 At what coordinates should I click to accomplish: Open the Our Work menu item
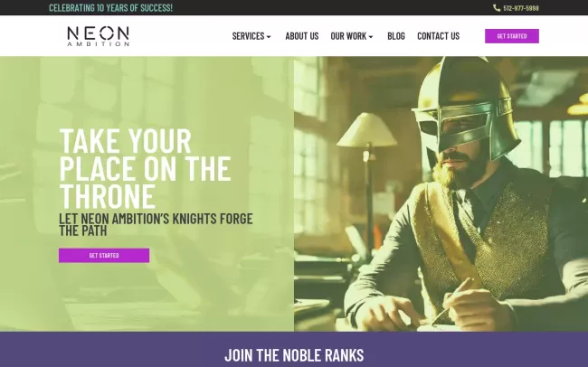pyautogui.click(x=348, y=36)
